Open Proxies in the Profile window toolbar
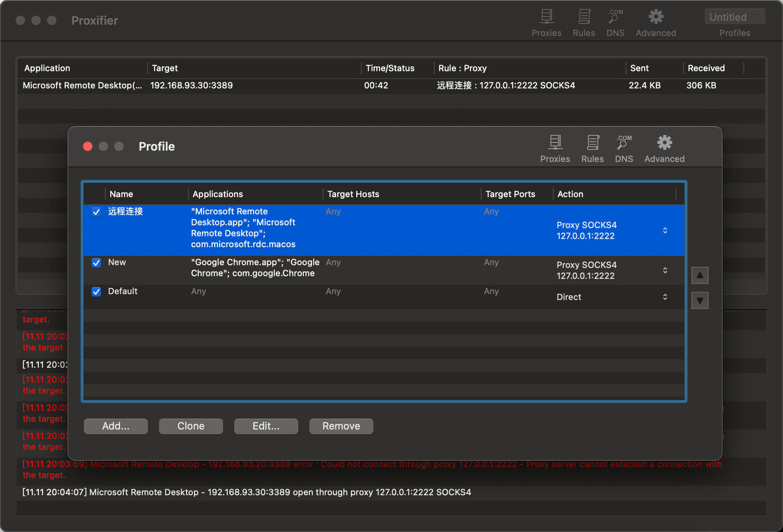783x532 pixels. coord(555,149)
